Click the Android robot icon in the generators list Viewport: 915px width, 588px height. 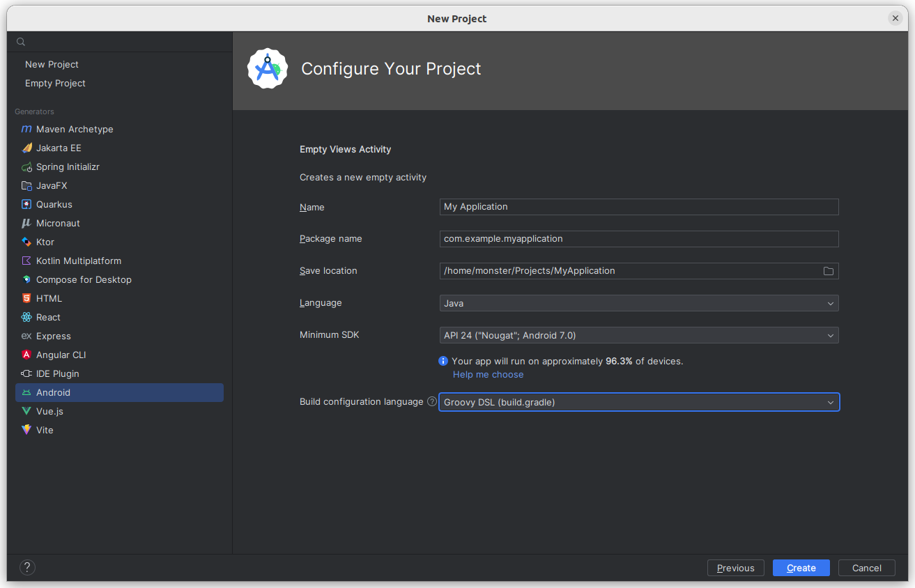[x=26, y=392]
